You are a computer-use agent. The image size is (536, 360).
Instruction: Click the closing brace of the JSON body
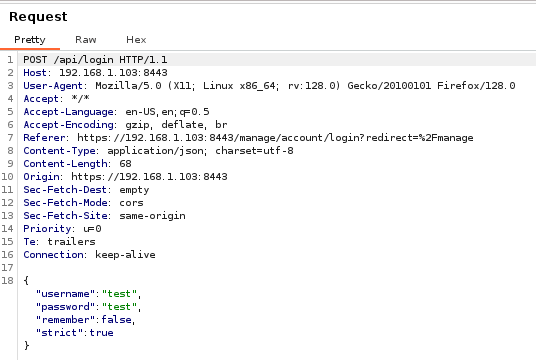pos(26,346)
